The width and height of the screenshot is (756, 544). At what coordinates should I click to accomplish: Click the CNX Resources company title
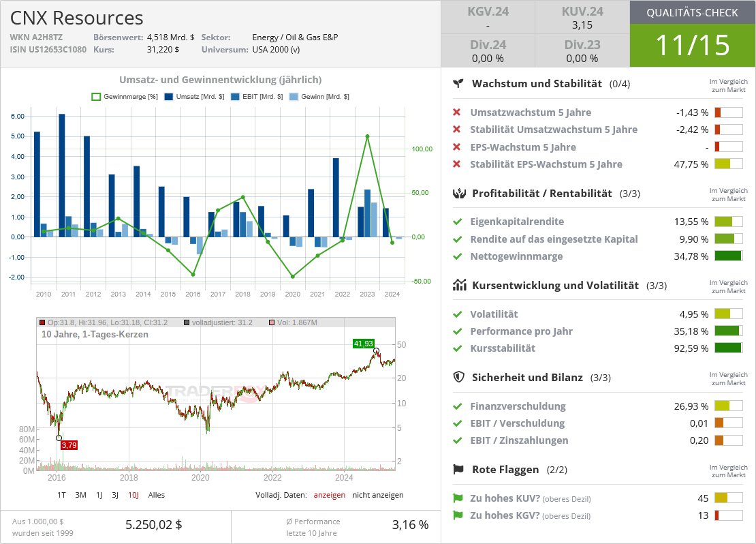click(77, 18)
